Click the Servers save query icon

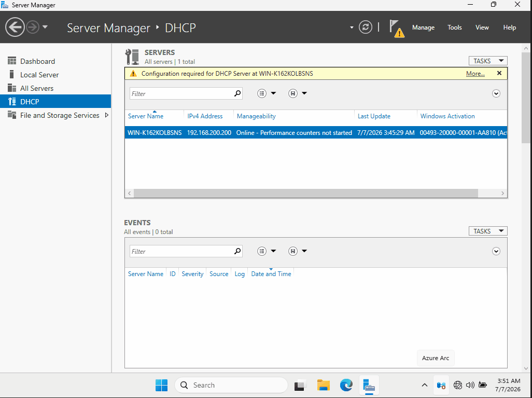point(293,93)
